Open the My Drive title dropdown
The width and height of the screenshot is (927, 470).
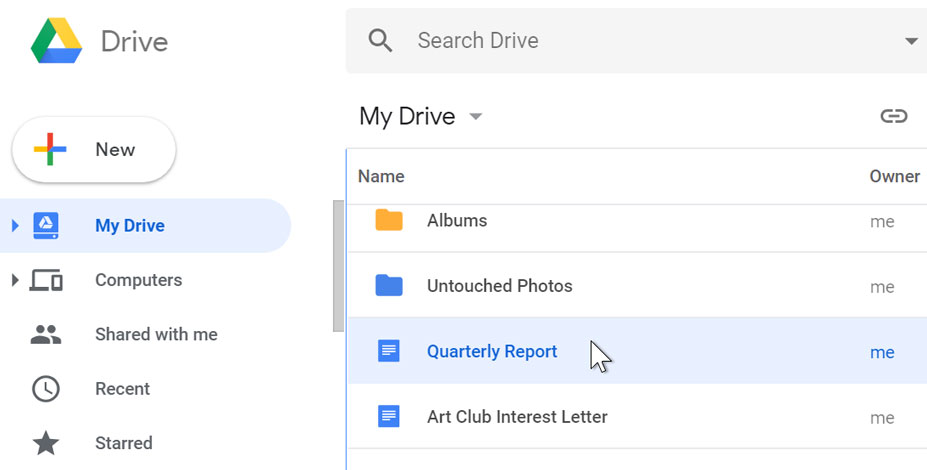[x=476, y=117]
